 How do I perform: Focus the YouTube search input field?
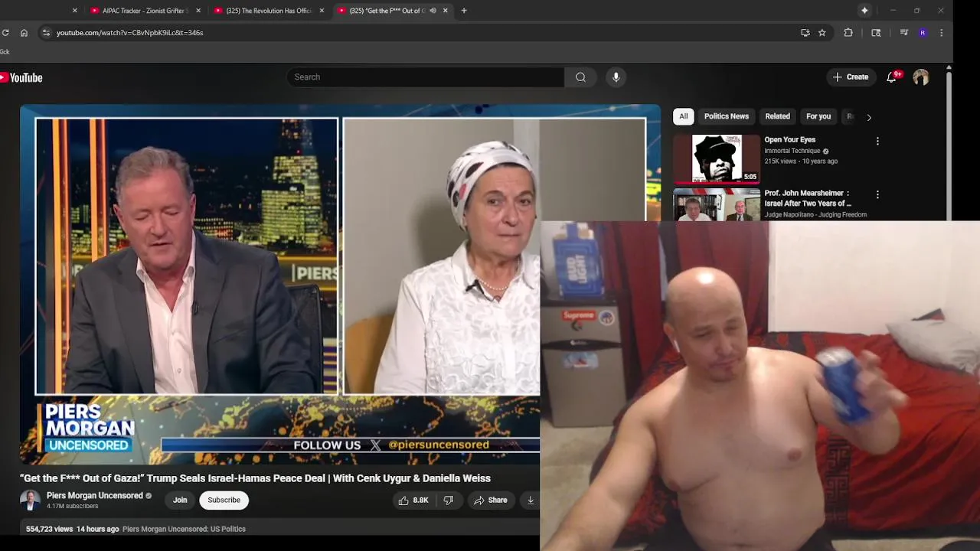(x=425, y=77)
